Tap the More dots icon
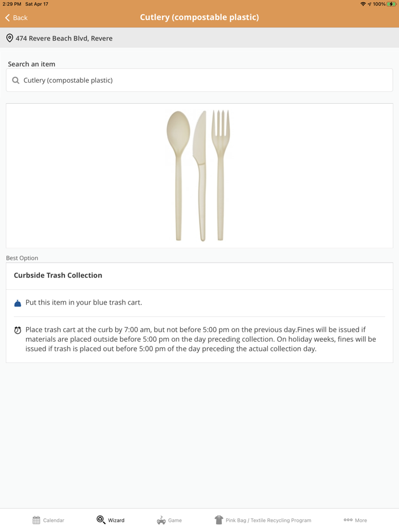 (348, 520)
